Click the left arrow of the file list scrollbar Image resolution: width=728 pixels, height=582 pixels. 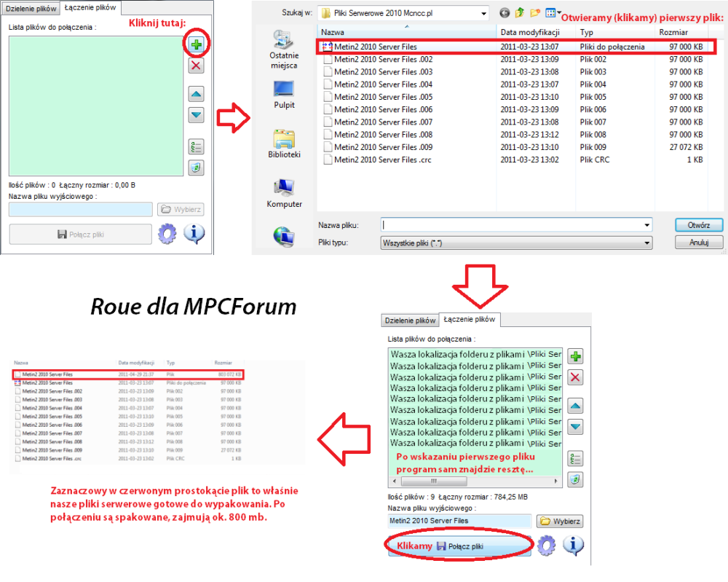(x=395, y=481)
